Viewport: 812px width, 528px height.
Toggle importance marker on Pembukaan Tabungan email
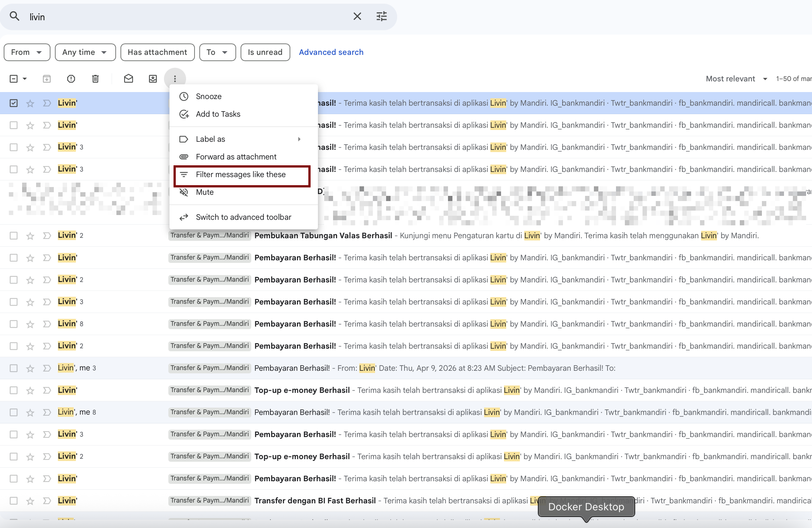click(x=47, y=236)
